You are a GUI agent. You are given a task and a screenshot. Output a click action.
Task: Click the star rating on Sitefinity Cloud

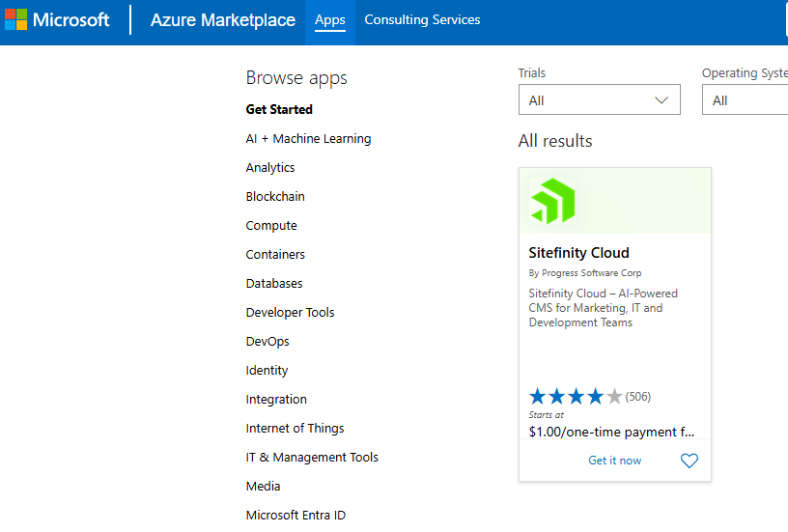click(576, 397)
